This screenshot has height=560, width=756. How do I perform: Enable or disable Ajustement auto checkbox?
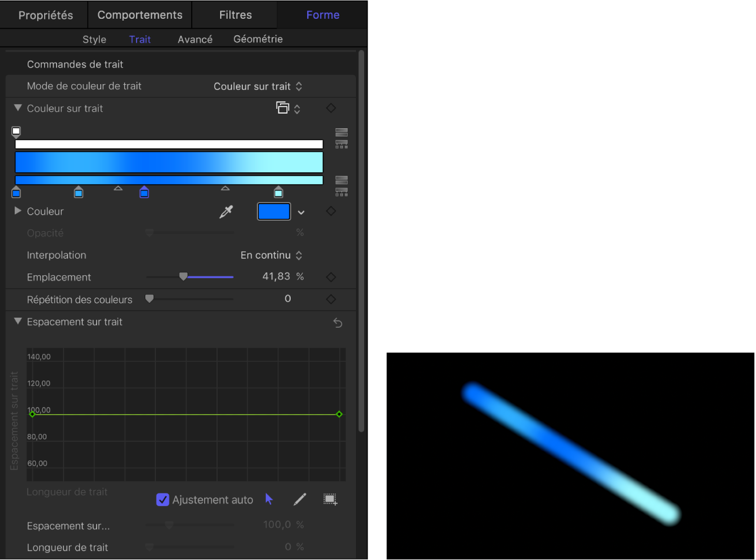click(163, 500)
